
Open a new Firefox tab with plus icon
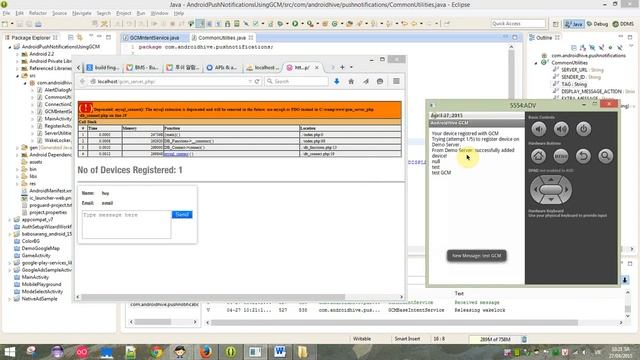pos(342,67)
